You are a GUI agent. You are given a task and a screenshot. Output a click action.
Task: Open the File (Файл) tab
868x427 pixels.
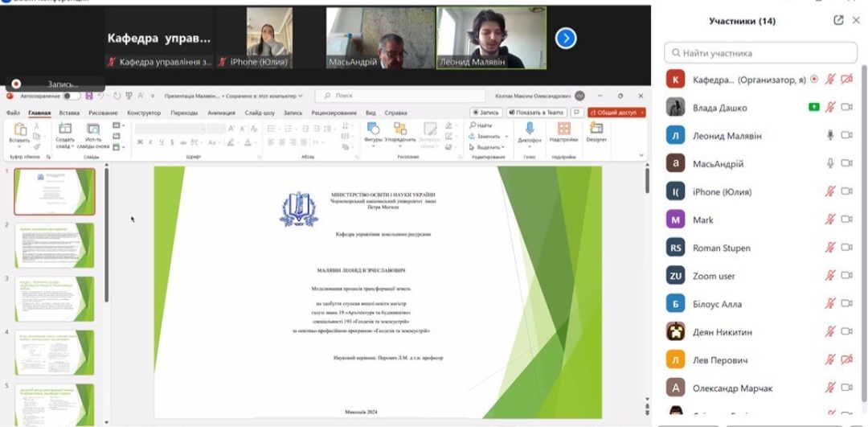[14, 113]
